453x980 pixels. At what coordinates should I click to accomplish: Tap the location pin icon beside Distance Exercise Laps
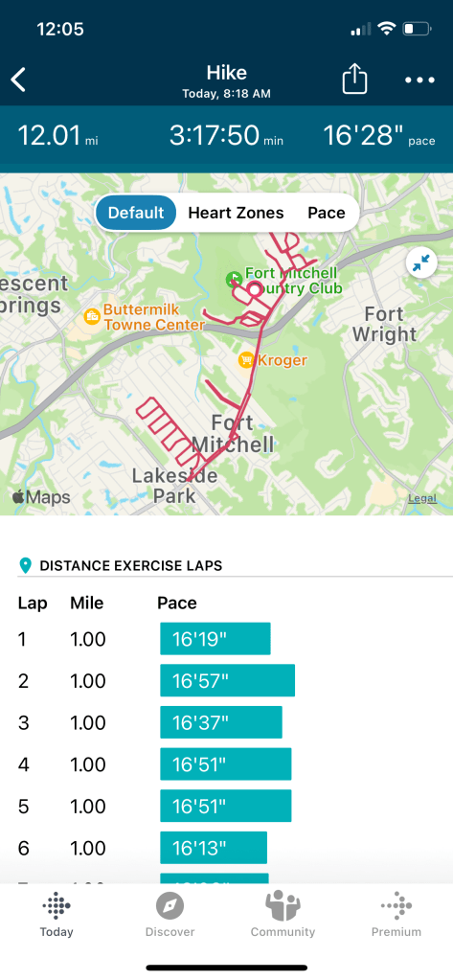pyautogui.click(x=25, y=566)
